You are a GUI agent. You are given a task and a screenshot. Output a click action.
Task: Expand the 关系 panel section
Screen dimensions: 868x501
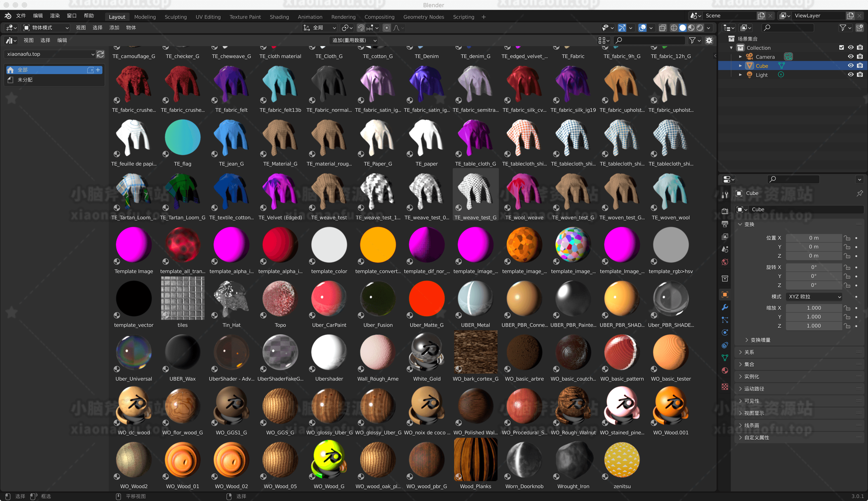749,352
